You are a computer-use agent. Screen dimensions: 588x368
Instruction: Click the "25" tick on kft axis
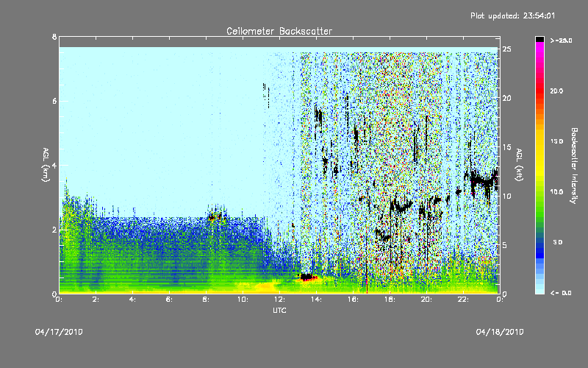[x=507, y=49]
